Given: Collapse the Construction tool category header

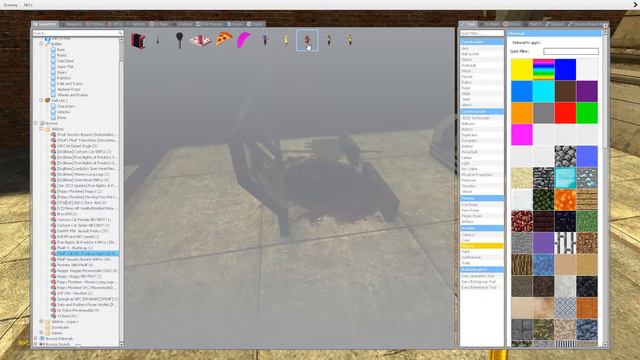Looking at the screenshot, I should pos(482,111).
